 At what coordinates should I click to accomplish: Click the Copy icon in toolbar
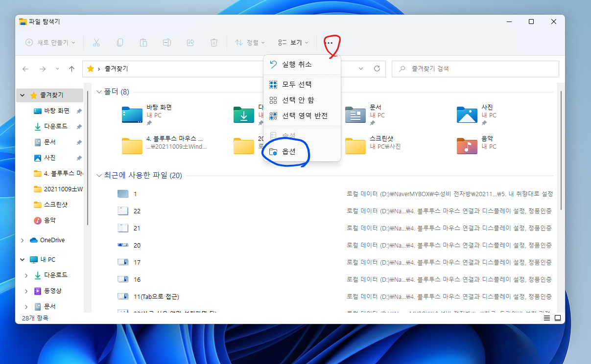[x=120, y=43]
